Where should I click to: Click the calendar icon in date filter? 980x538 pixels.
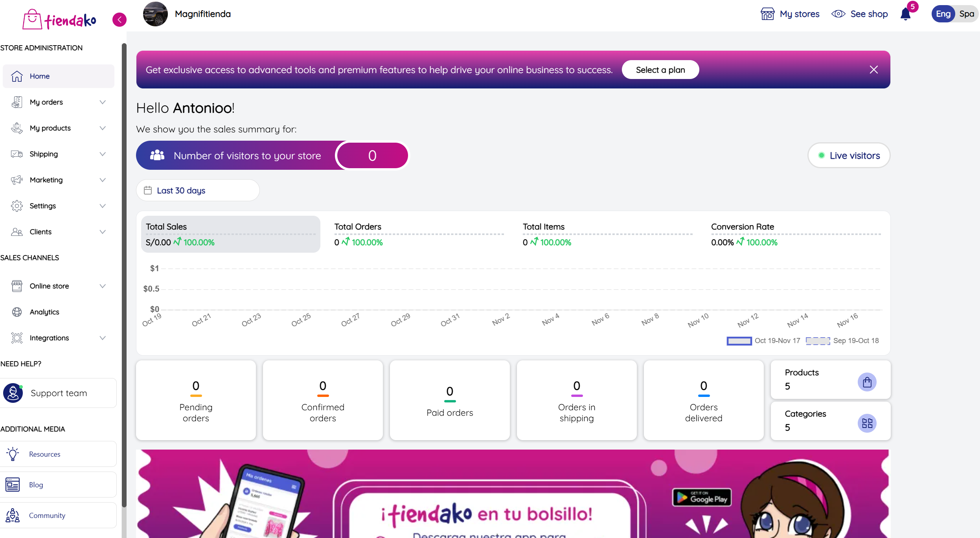(x=148, y=191)
